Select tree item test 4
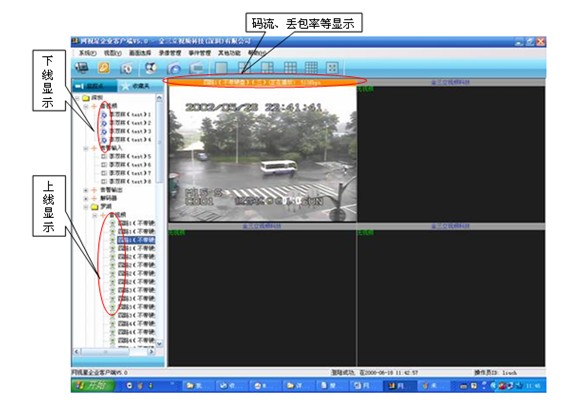 pos(130,140)
